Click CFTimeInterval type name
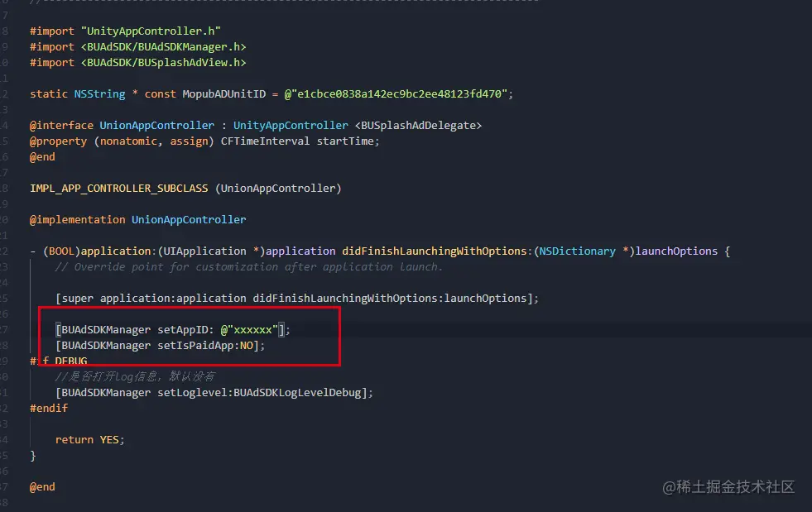This screenshot has height=512, width=812. coord(265,141)
